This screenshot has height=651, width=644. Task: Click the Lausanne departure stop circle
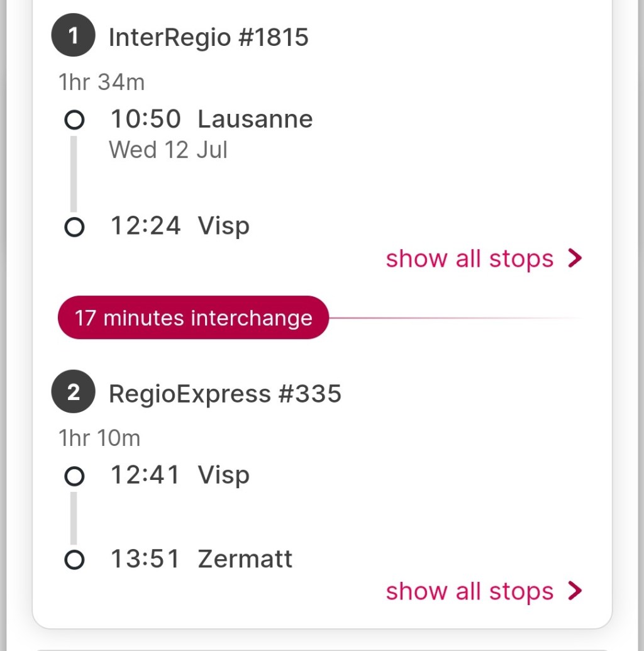click(74, 120)
